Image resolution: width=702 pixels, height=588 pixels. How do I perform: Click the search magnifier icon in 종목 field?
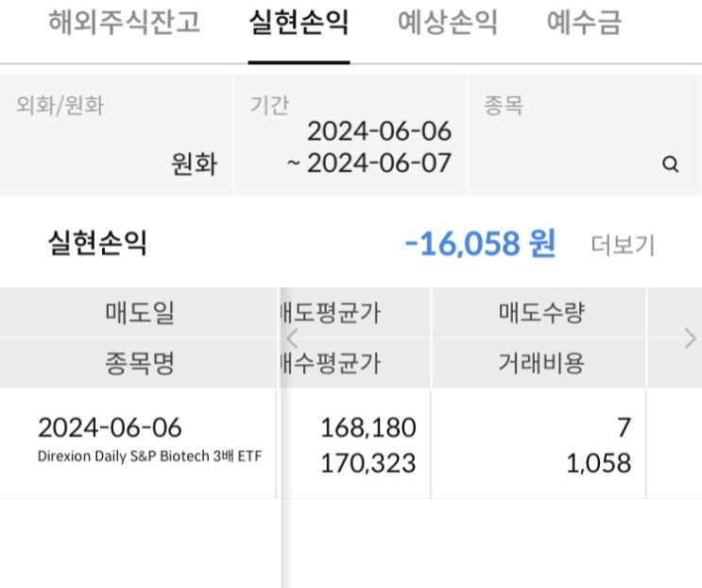pyautogui.click(x=671, y=164)
